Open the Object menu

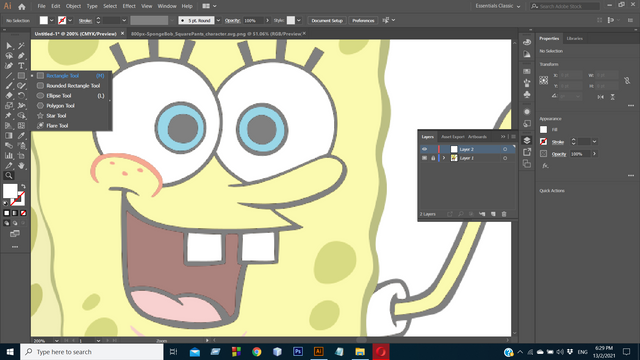coord(73,6)
